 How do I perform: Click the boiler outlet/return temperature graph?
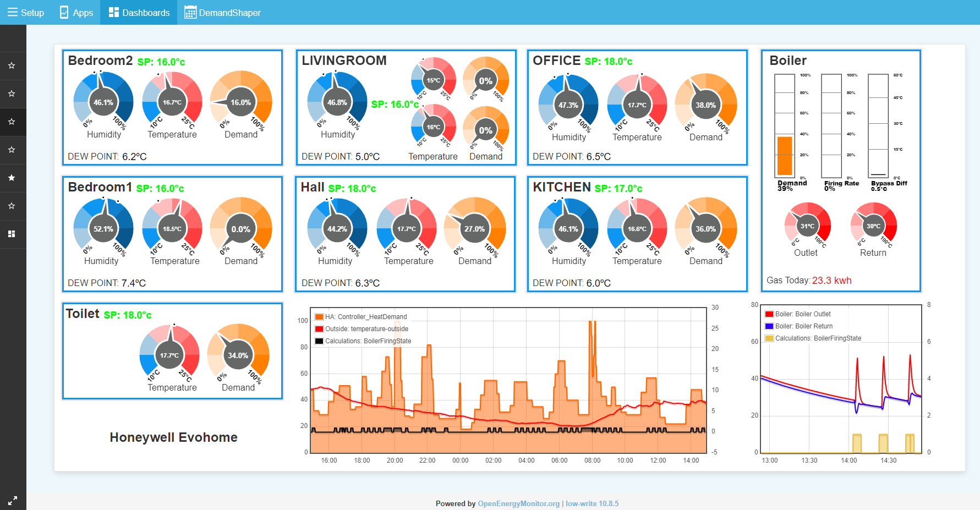click(x=841, y=379)
